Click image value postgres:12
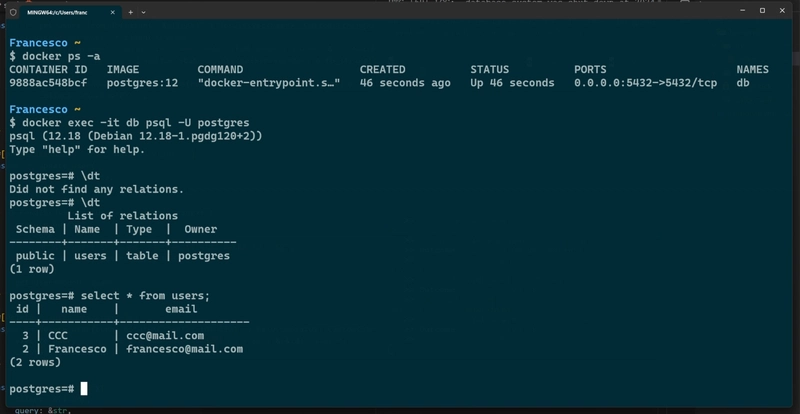 pyautogui.click(x=142, y=83)
